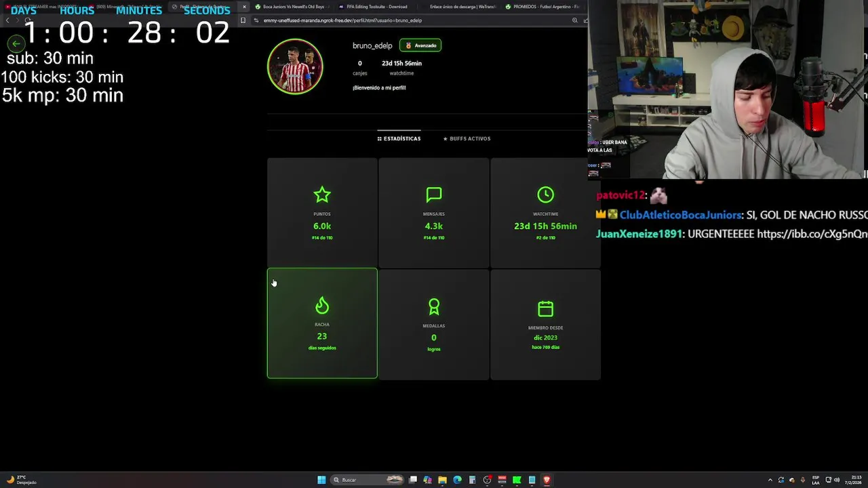868x488 pixels.
Task: Open the volume control in system tray
Action: (x=837, y=480)
